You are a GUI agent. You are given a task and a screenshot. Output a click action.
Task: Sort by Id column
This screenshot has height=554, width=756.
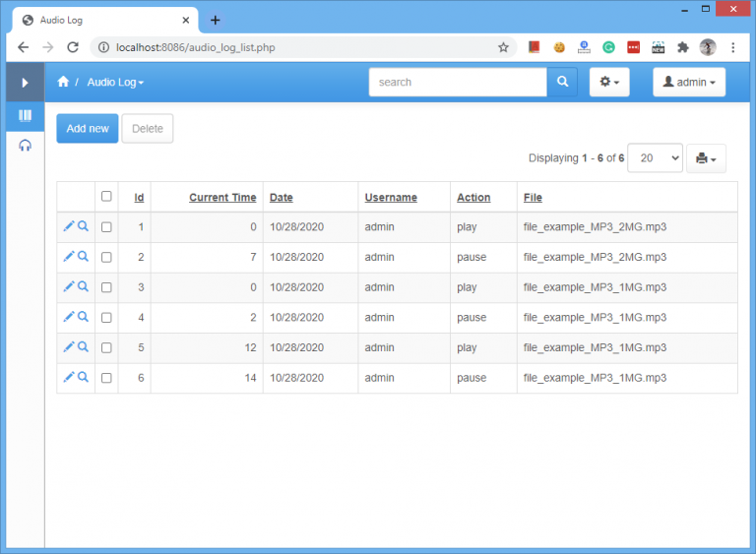(139, 197)
